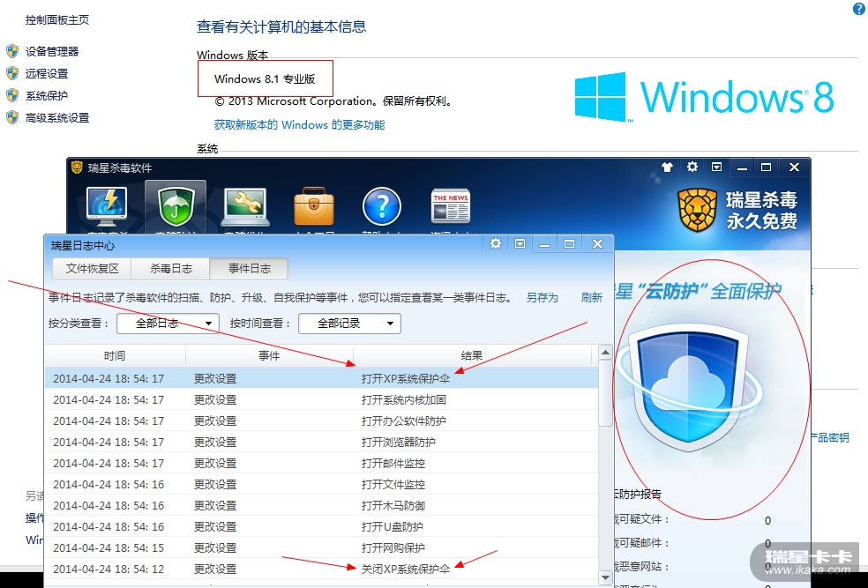Image resolution: width=868 pixels, height=588 pixels.
Task: Click shield icon next to 远程设置
Action: tap(12, 73)
